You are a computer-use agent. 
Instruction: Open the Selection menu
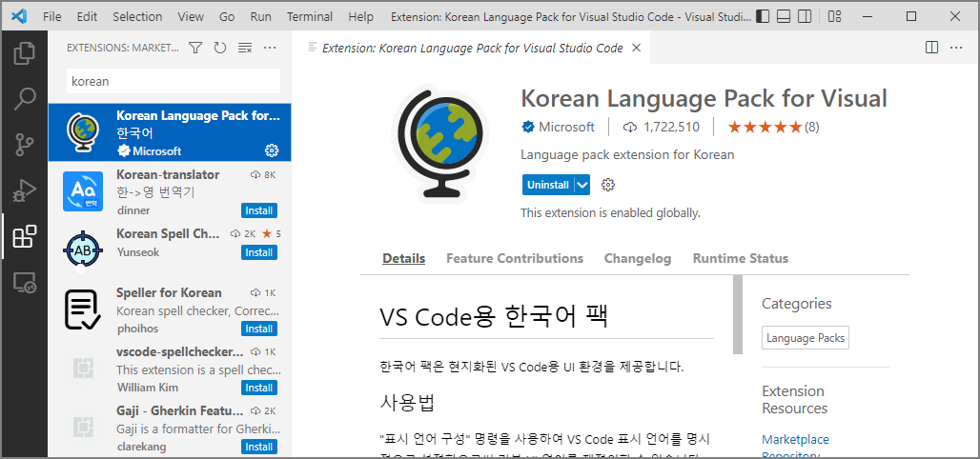pyautogui.click(x=137, y=17)
